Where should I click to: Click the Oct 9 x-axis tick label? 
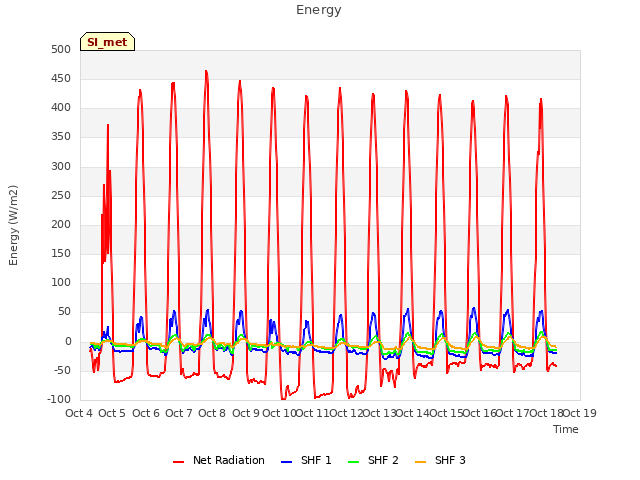[x=246, y=413]
